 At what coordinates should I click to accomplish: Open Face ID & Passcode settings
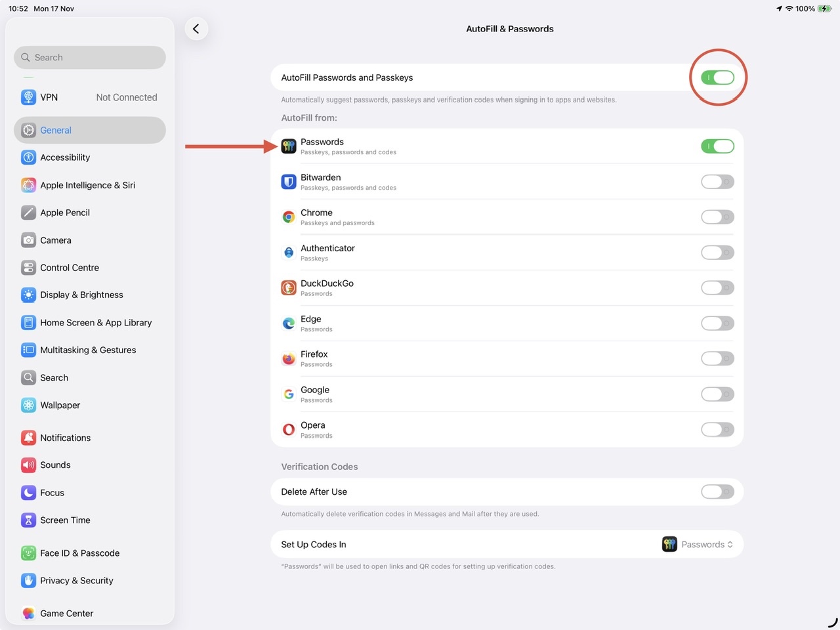click(x=79, y=553)
